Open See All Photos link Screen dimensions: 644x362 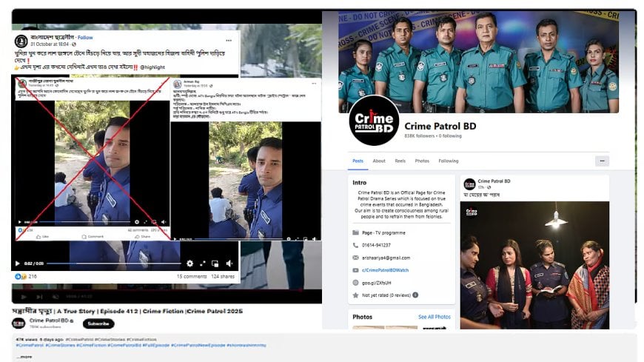434,317
